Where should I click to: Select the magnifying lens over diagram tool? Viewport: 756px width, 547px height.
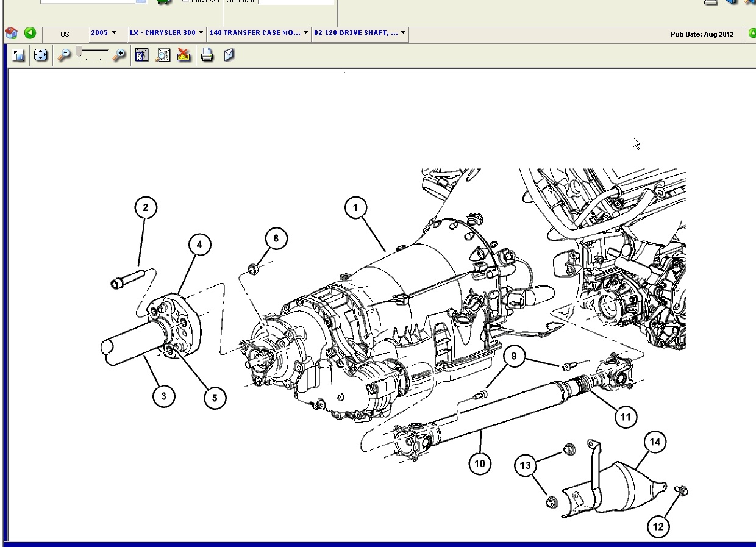click(x=163, y=55)
